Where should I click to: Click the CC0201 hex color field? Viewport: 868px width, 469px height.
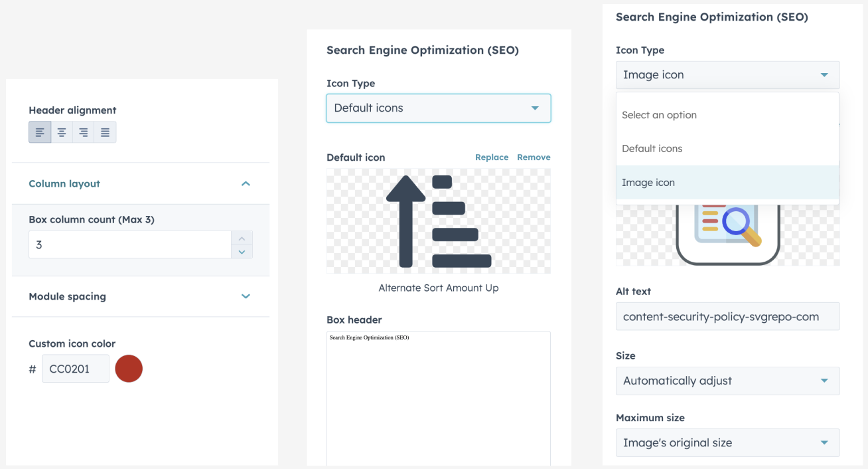[76, 369]
